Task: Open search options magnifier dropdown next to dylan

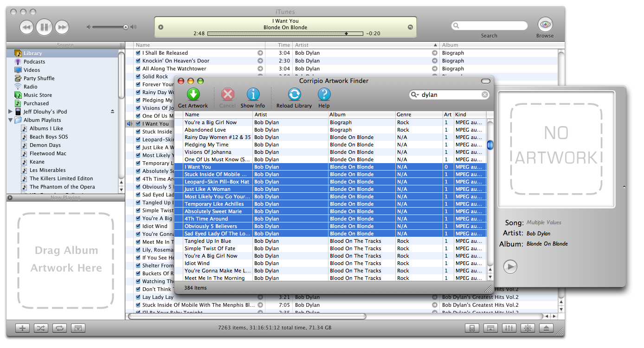Action: [x=415, y=95]
